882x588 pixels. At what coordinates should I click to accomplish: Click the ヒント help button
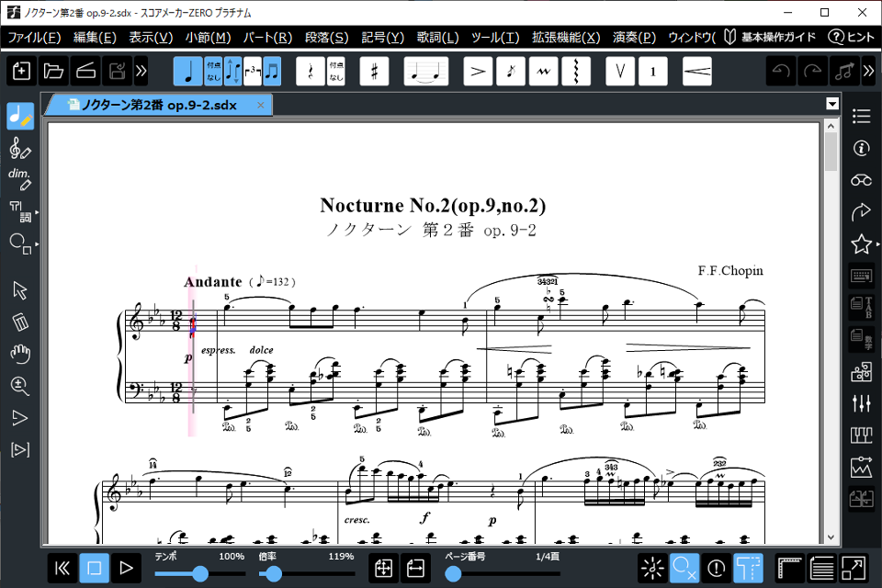(x=852, y=38)
